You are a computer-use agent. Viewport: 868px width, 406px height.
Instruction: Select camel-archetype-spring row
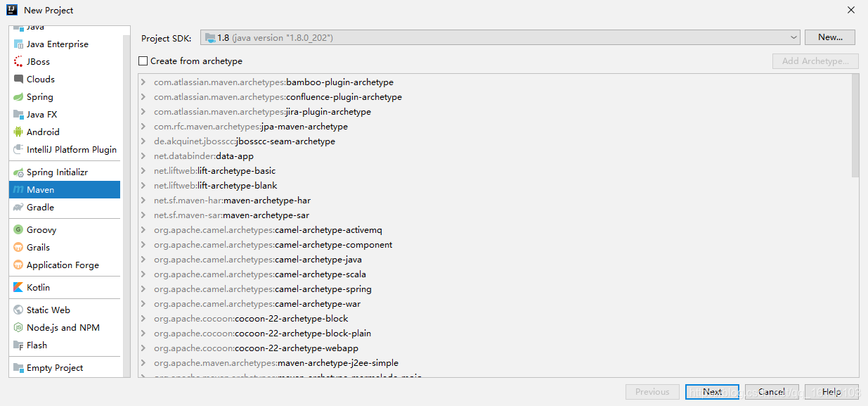tap(495, 289)
